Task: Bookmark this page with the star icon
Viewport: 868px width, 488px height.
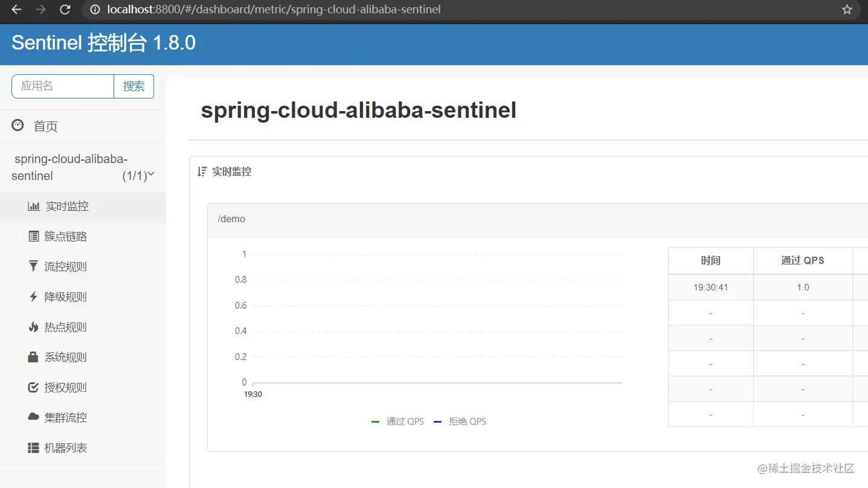Action: click(x=847, y=10)
